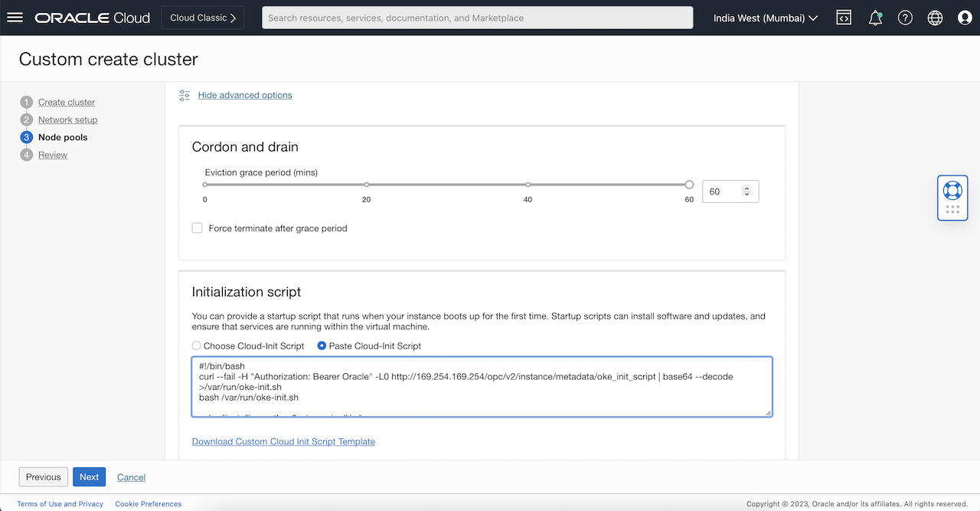980x511 pixels.
Task: Click the 'Cordon and drain' heading
Action: tap(245, 147)
